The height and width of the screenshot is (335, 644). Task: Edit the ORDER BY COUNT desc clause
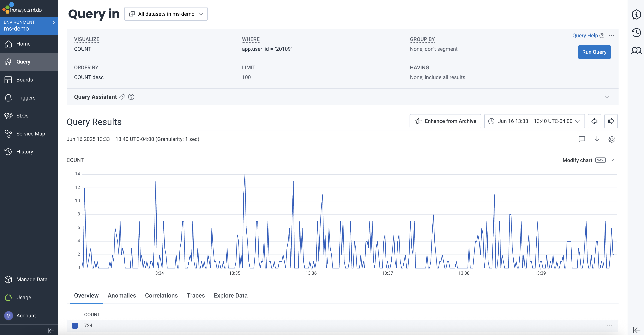click(89, 77)
